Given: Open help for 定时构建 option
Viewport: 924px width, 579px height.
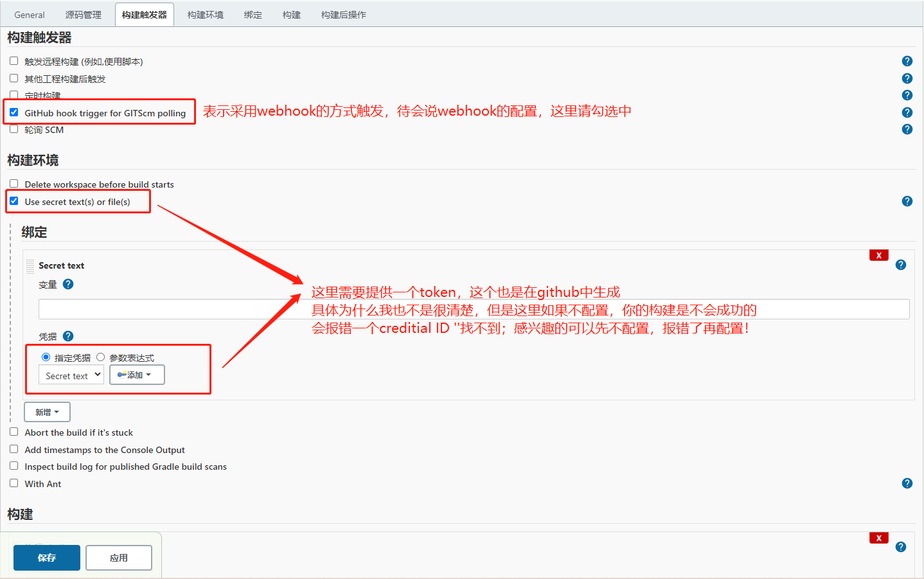Looking at the screenshot, I should pos(907,95).
